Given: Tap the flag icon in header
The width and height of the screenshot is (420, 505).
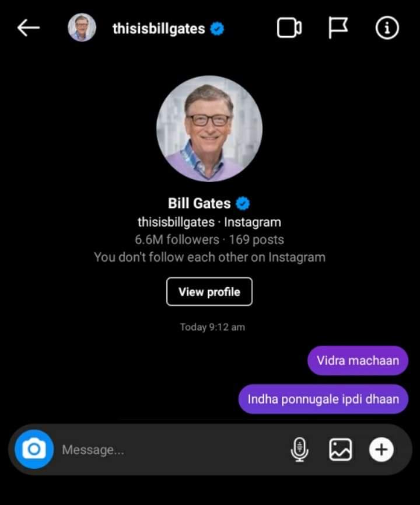Looking at the screenshot, I should (338, 28).
